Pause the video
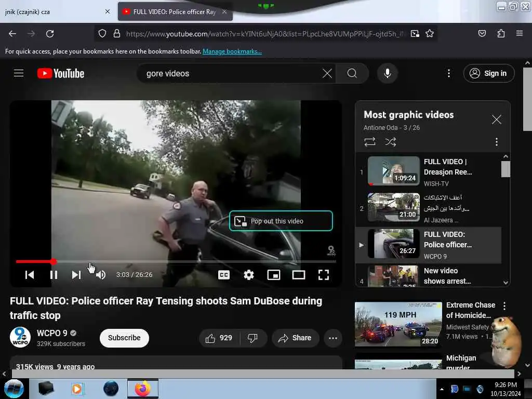 [54, 275]
